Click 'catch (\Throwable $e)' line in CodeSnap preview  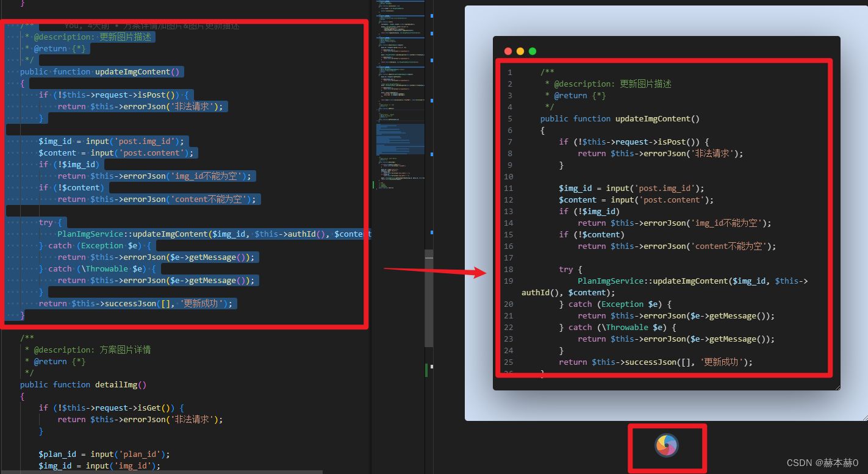click(x=618, y=328)
